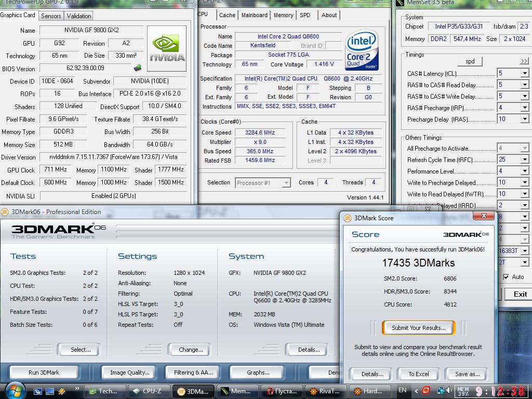Open the CPU-Z About tab

329,15
